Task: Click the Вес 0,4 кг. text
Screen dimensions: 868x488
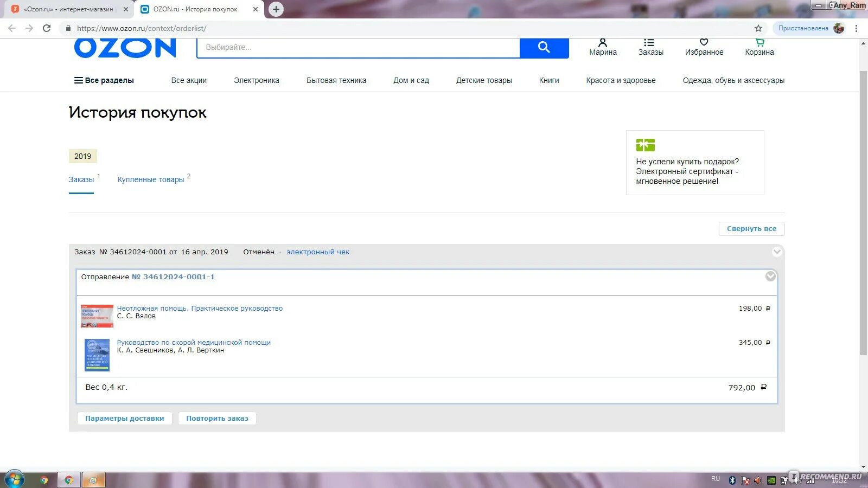Action: coord(106,387)
